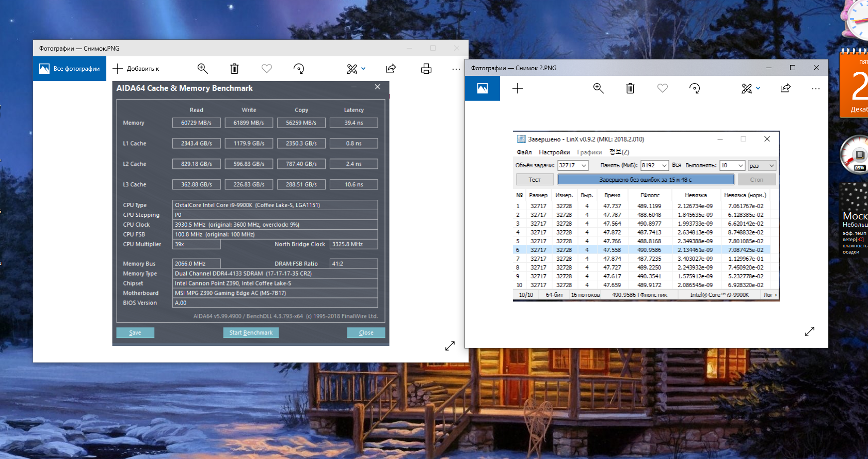Open the edit tools icon in Снимок 2.PNG window
Image resolution: width=868 pixels, height=459 pixels.
(x=747, y=88)
